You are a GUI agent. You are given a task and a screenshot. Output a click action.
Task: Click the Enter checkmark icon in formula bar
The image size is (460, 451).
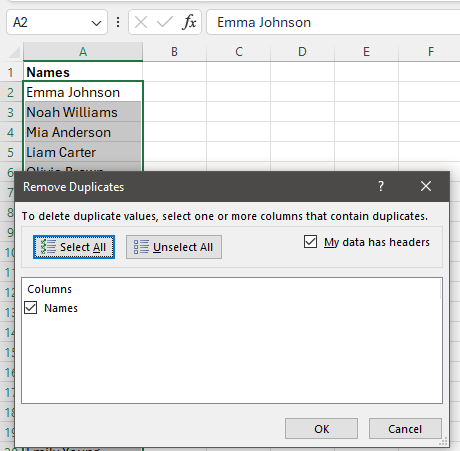click(x=165, y=22)
